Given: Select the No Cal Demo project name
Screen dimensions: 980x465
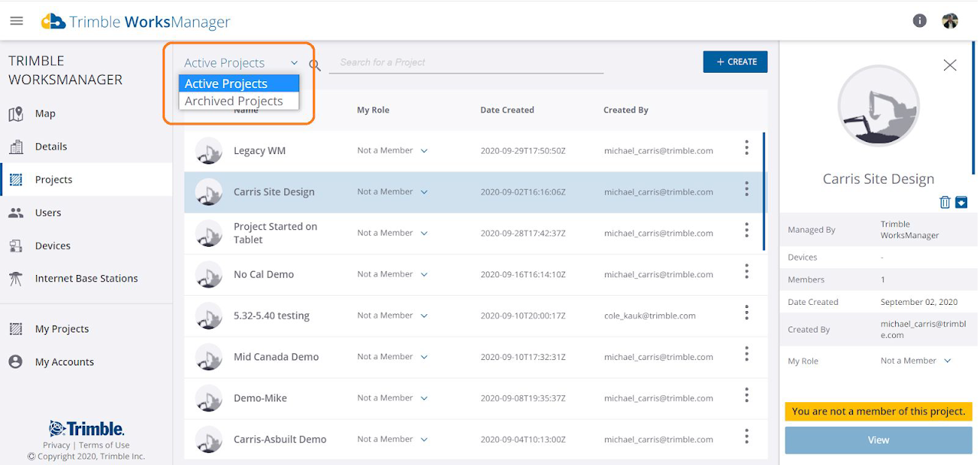Looking at the screenshot, I should tap(263, 274).
